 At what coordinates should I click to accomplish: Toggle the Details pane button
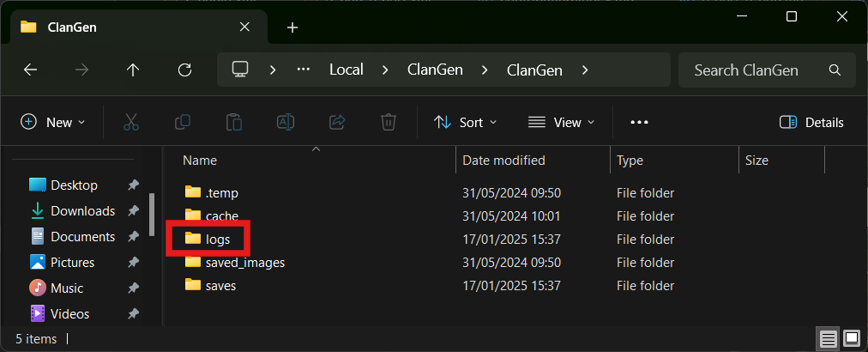[811, 122]
